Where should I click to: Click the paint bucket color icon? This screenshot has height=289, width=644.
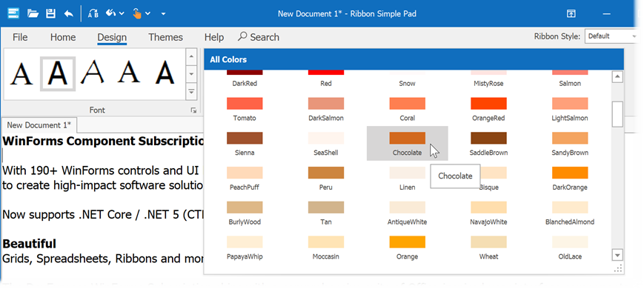click(x=110, y=13)
